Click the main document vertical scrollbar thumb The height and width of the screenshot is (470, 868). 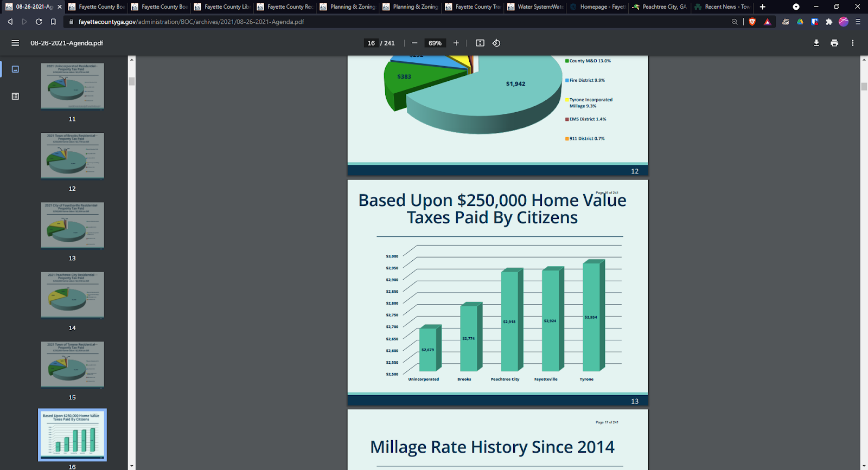click(x=864, y=87)
